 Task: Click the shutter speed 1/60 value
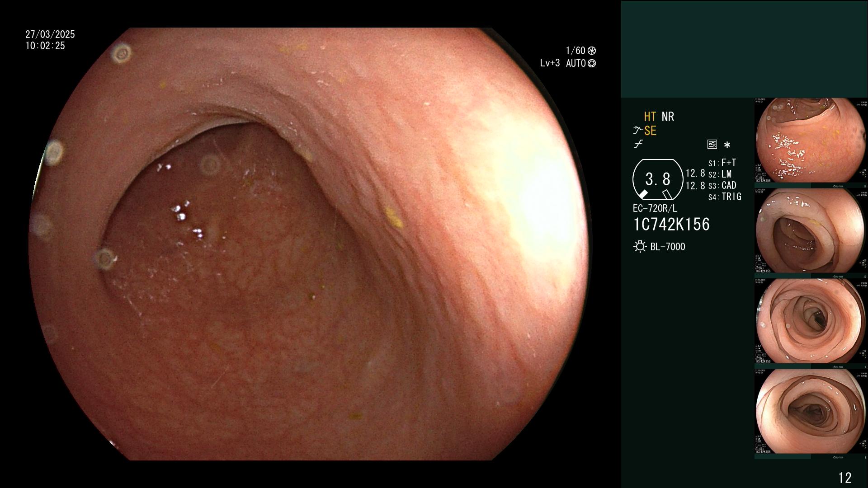(576, 51)
